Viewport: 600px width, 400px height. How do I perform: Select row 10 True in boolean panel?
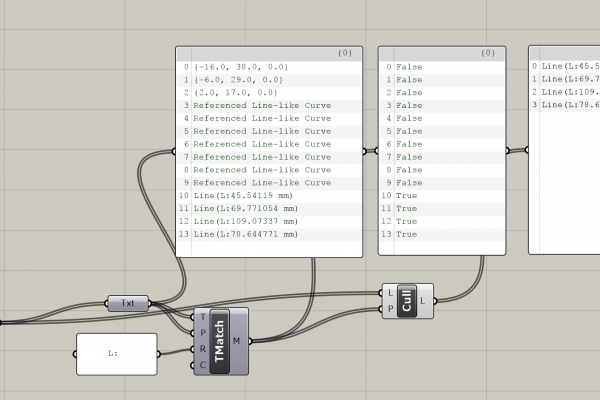[442, 196]
